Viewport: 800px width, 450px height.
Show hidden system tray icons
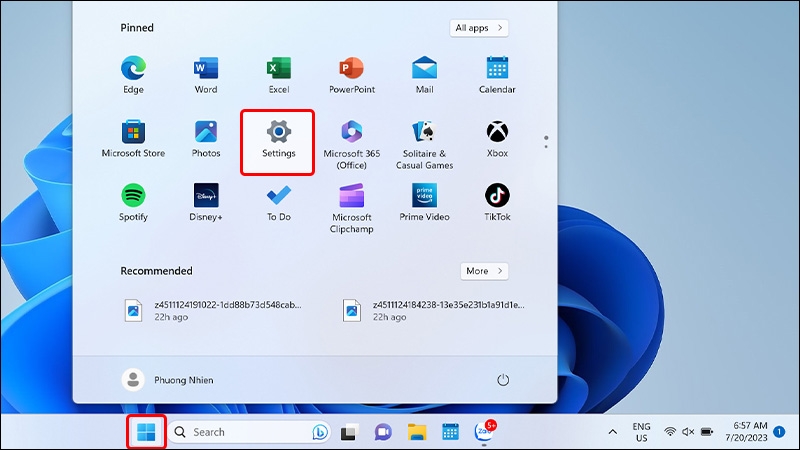click(x=613, y=432)
